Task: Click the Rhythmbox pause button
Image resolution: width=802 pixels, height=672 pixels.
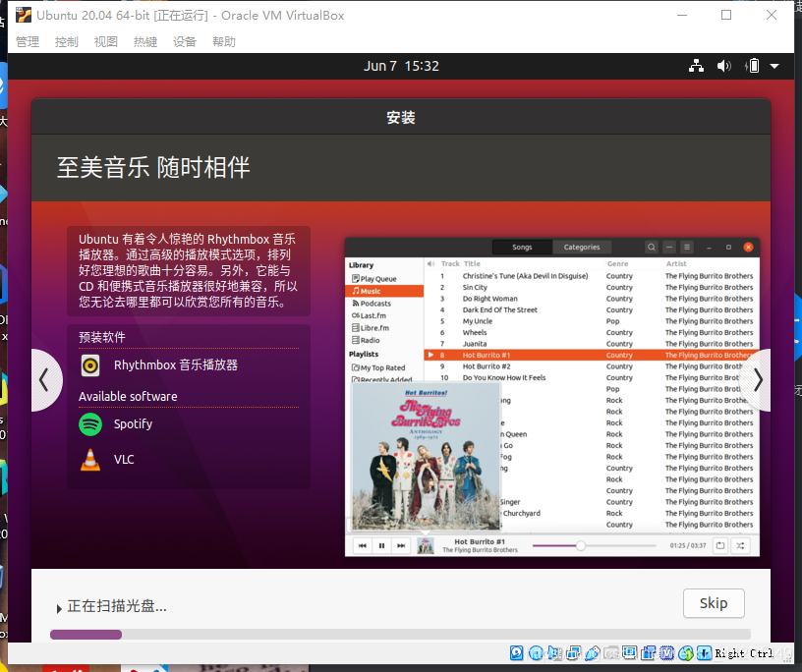Action: tap(381, 545)
